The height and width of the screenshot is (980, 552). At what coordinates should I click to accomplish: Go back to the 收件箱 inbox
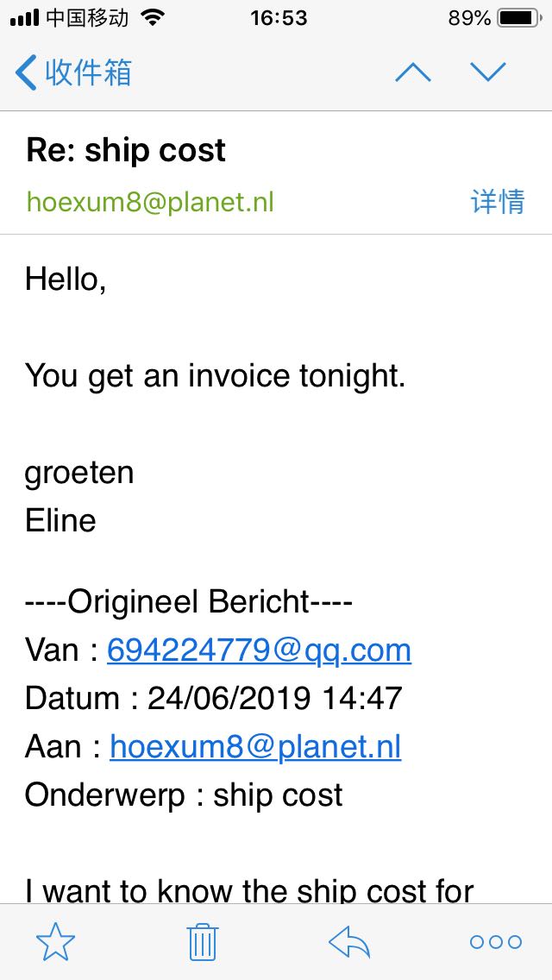click(x=74, y=72)
